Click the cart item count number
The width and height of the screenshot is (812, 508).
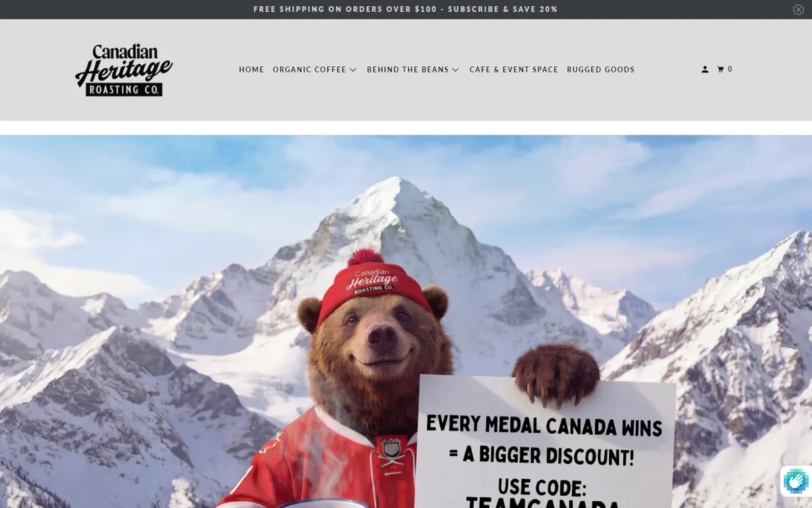coord(730,69)
